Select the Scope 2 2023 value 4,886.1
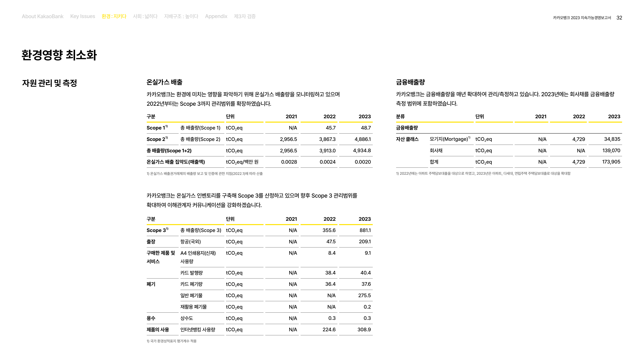 click(x=362, y=139)
